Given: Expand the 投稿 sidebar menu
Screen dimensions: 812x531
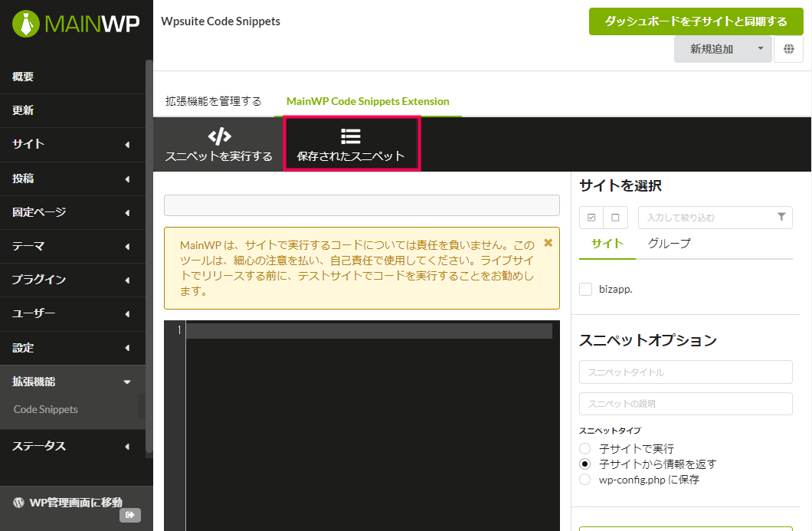Looking at the screenshot, I should [73, 179].
